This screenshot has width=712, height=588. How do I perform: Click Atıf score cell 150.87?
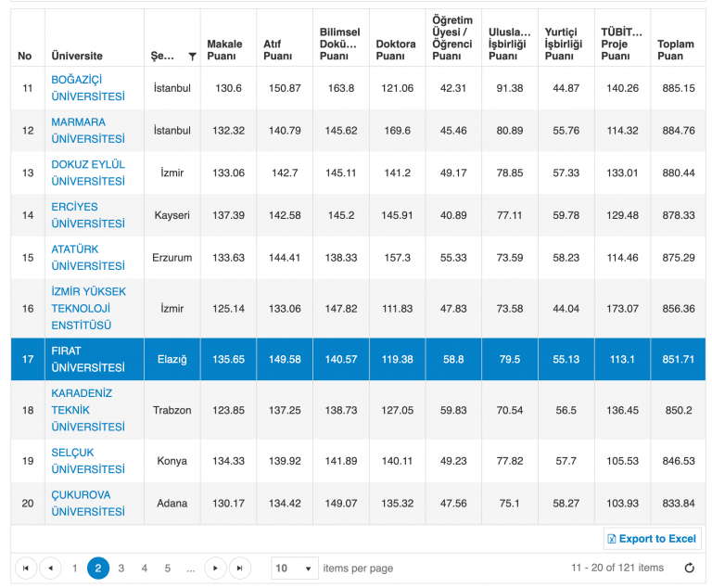point(285,88)
